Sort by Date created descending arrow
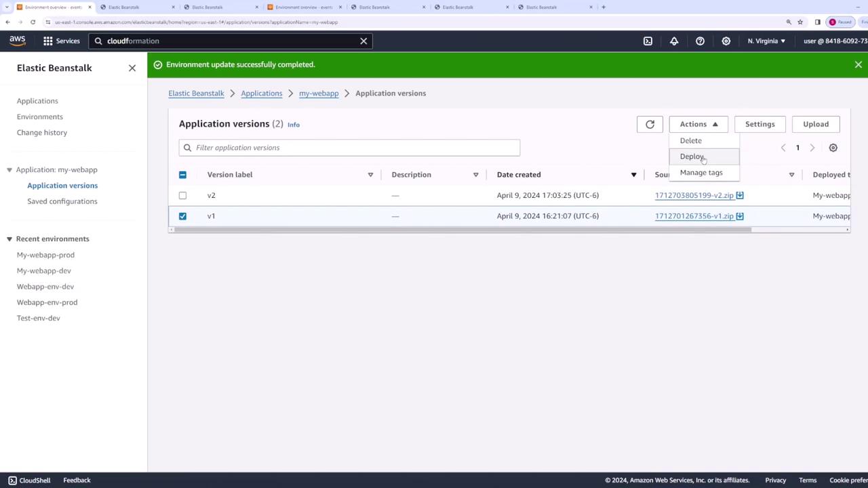Screen dimensions: 868x488 (633, 175)
